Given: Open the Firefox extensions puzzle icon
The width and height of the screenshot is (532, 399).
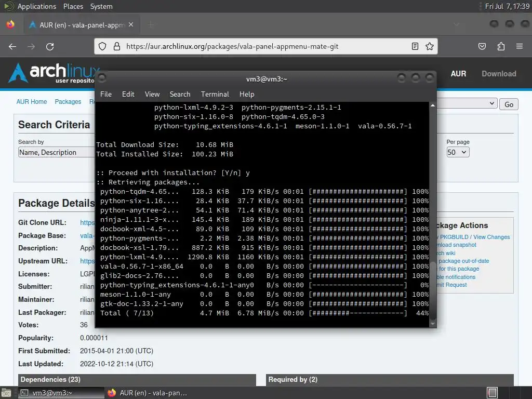Looking at the screenshot, I should point(501,46).
